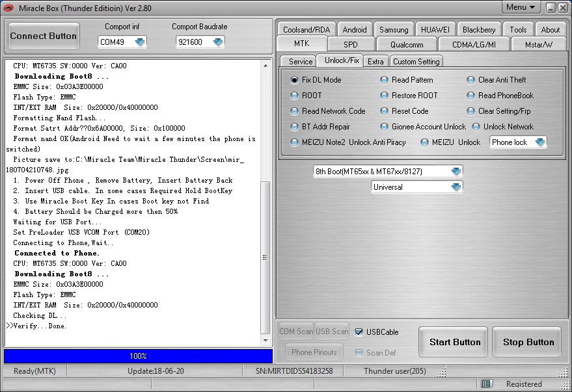This screenshot has width=572, height=392.
Task: Switch to the CDMA/LG/MI tab
Action: (474, 44)
